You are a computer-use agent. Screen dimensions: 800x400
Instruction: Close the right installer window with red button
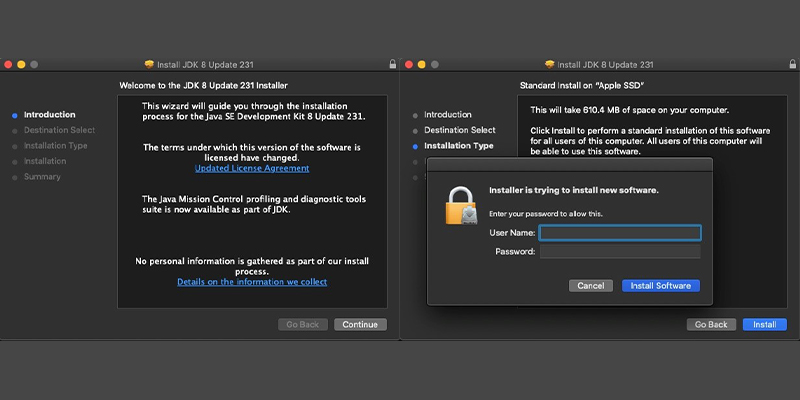[409, 64]
